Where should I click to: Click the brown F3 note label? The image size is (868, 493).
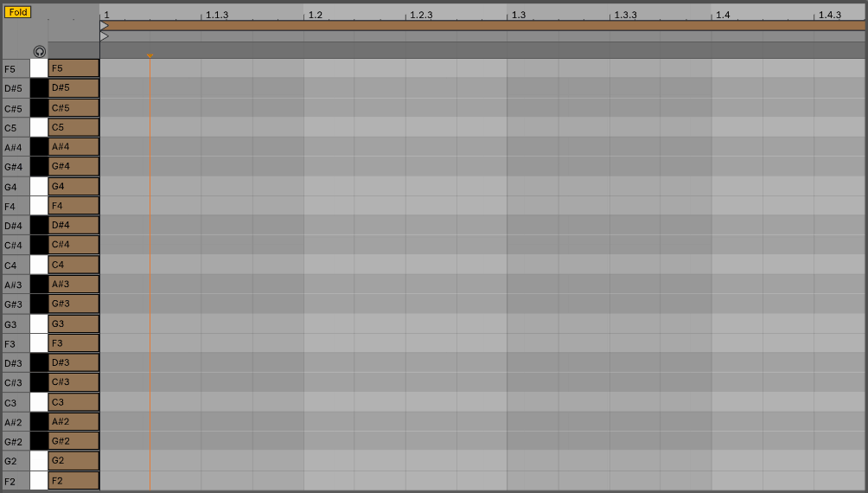point(73,343)
